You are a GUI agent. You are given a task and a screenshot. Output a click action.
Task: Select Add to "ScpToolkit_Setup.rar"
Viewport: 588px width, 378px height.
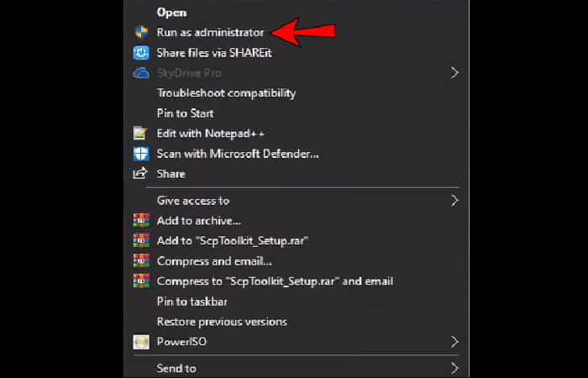(233, 241)
